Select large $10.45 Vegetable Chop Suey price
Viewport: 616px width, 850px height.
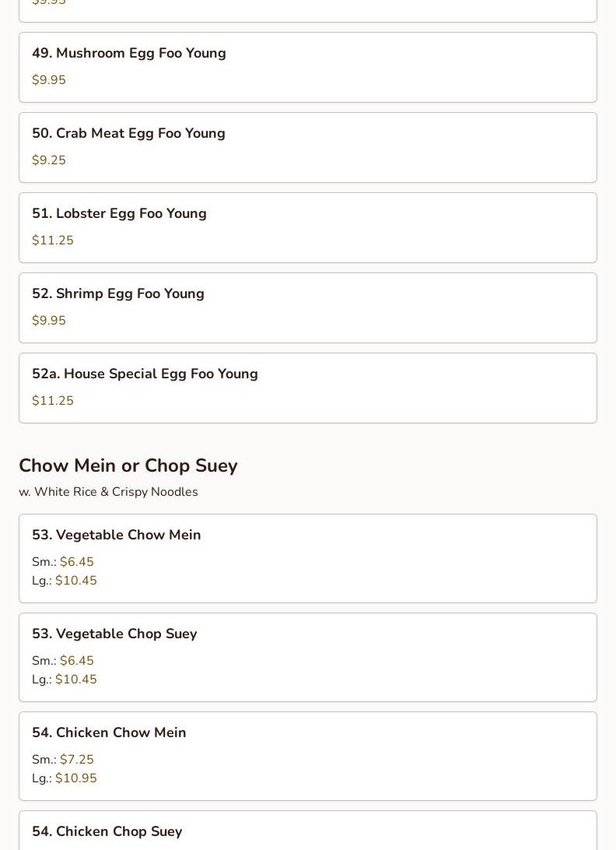76,680
